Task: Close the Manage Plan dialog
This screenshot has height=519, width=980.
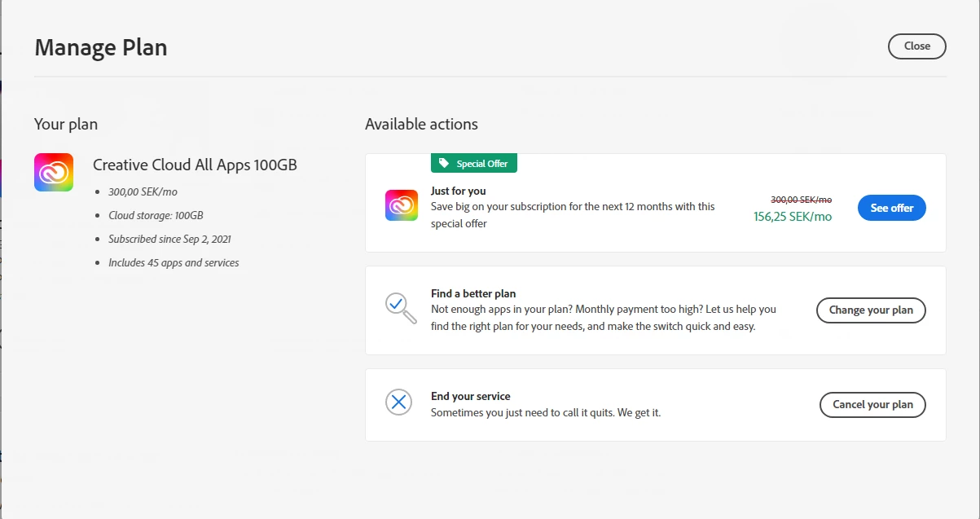Action: [x=916, y=46]
